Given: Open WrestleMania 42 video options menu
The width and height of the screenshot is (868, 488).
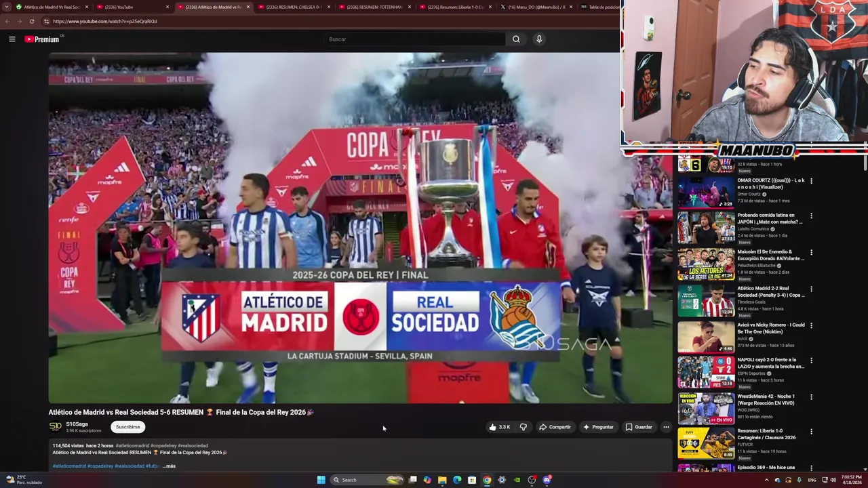Looking at the screenshot, I should click(x=811, y=397).
